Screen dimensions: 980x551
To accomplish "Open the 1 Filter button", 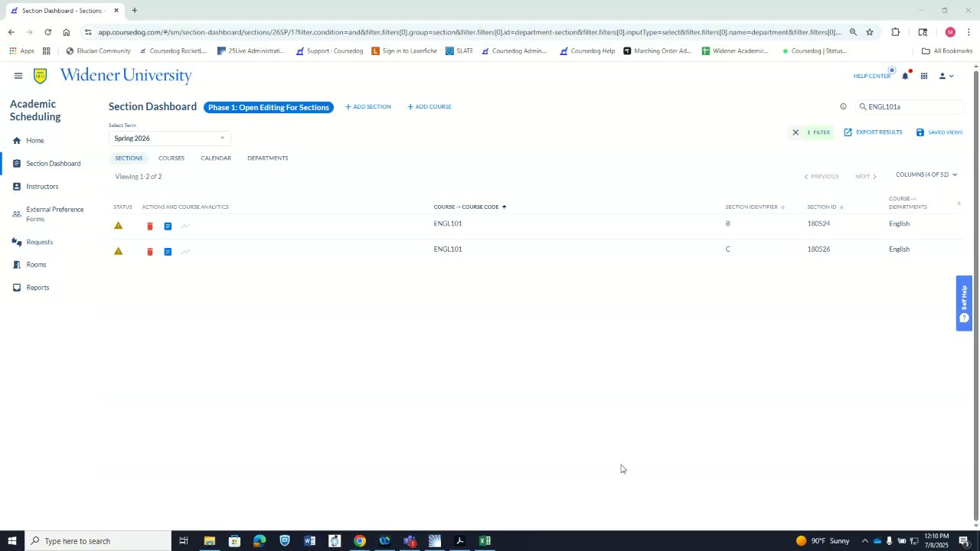I will coord(818,132).
